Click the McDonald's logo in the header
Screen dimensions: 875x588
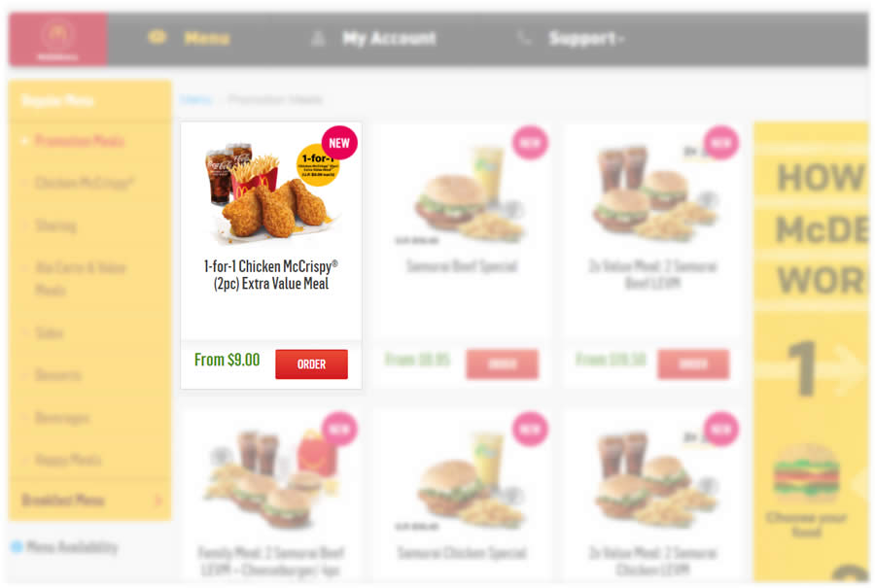(57, 38)
